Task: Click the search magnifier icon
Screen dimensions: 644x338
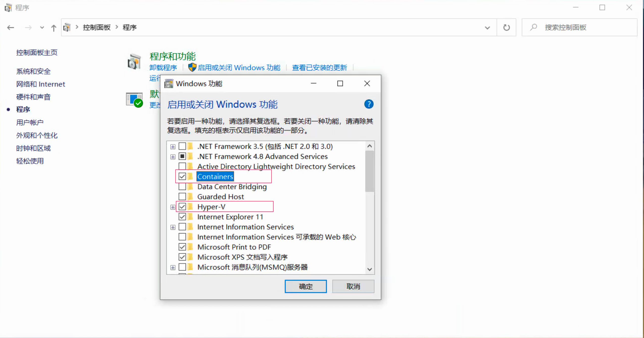Action: [533, 27]
